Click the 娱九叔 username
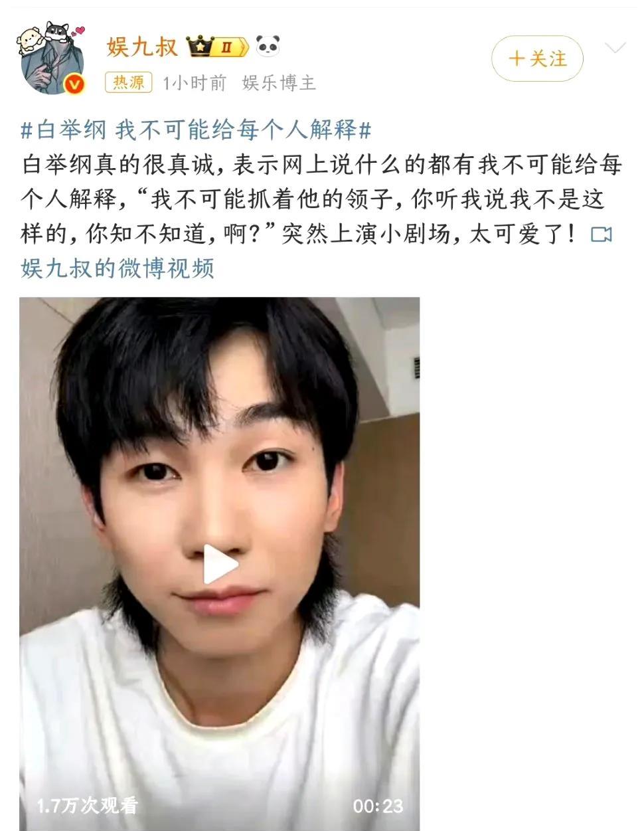Image resolution: width=644 pixels, height=831 pixels. (143, 46)
